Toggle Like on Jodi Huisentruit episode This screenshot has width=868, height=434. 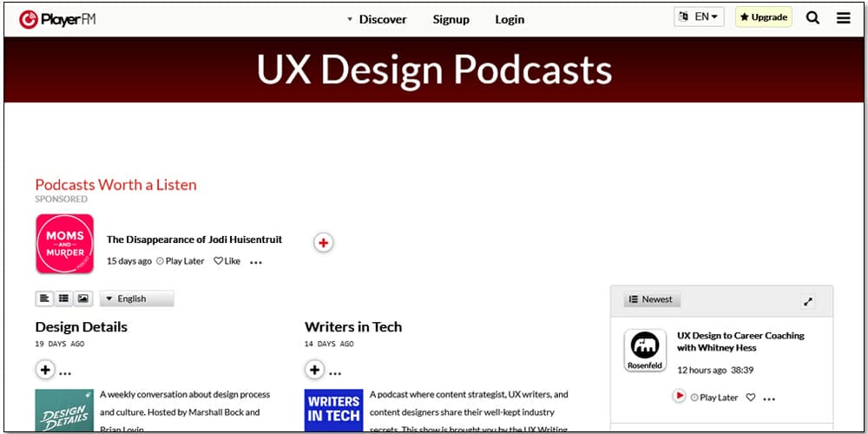(227, 261)
